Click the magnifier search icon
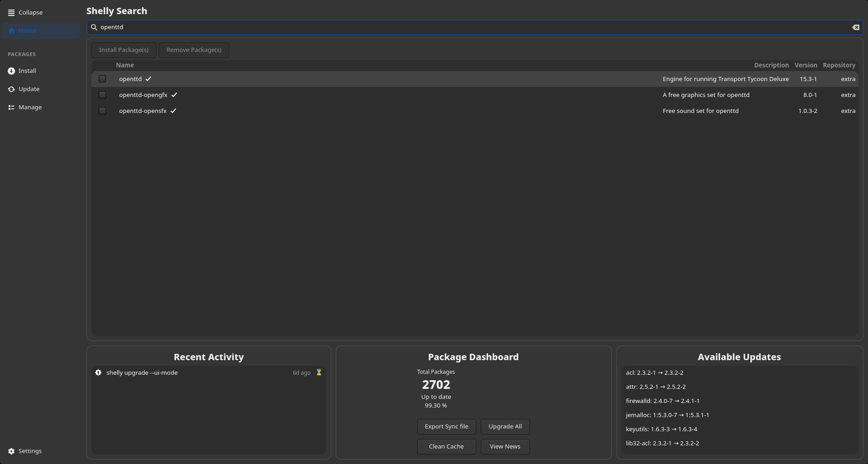Screen dimensions: 868x464 (94, 27)
